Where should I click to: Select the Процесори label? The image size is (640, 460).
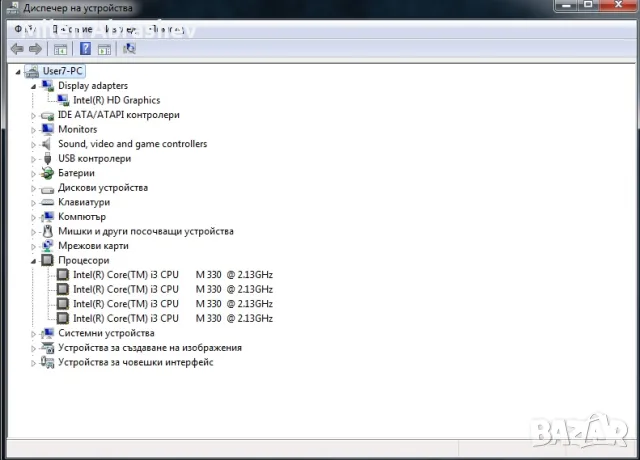84,260
